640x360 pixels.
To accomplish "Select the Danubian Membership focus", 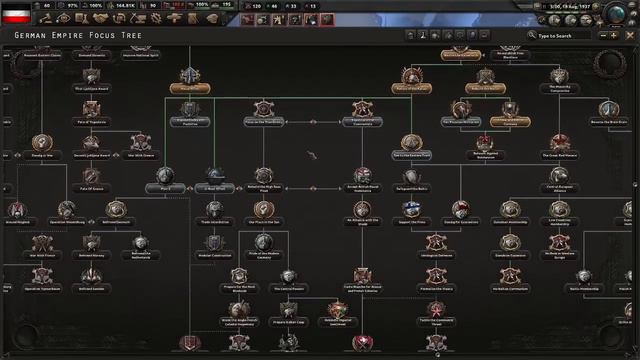I will (510, 213).
